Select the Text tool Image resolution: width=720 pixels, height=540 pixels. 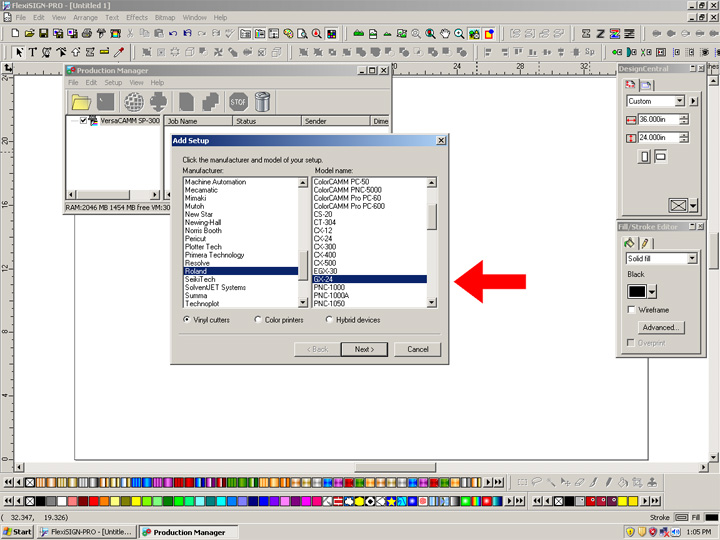coord(32,52)
